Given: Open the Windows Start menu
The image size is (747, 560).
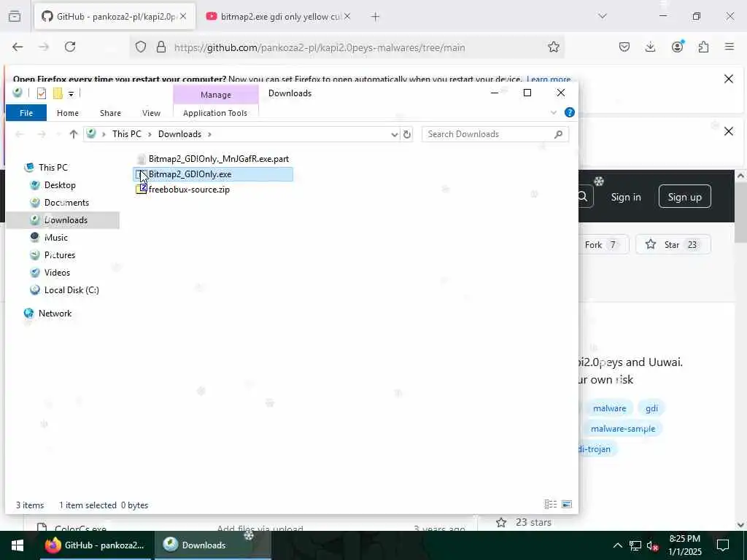Looking at the screenshot, I should pos(18,545).
